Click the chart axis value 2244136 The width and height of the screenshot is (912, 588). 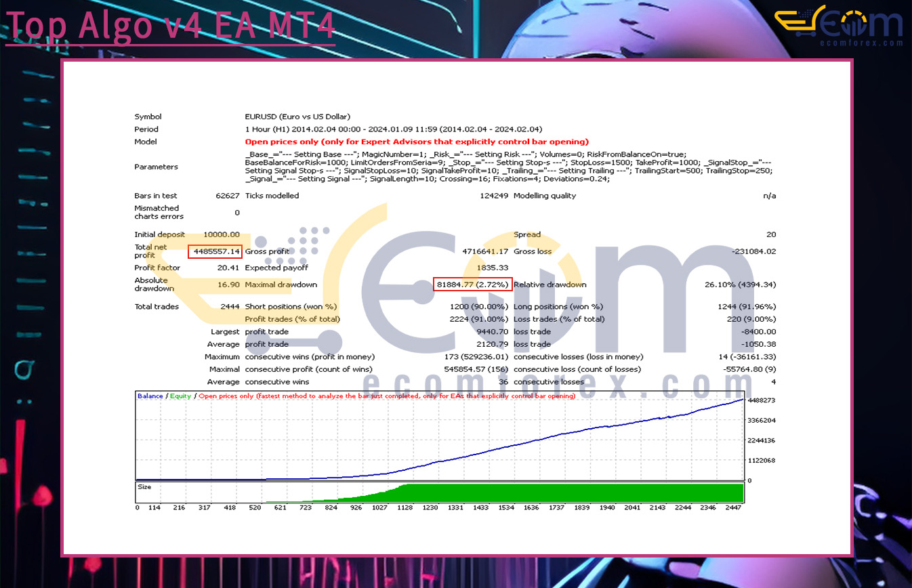pos(761,440)
